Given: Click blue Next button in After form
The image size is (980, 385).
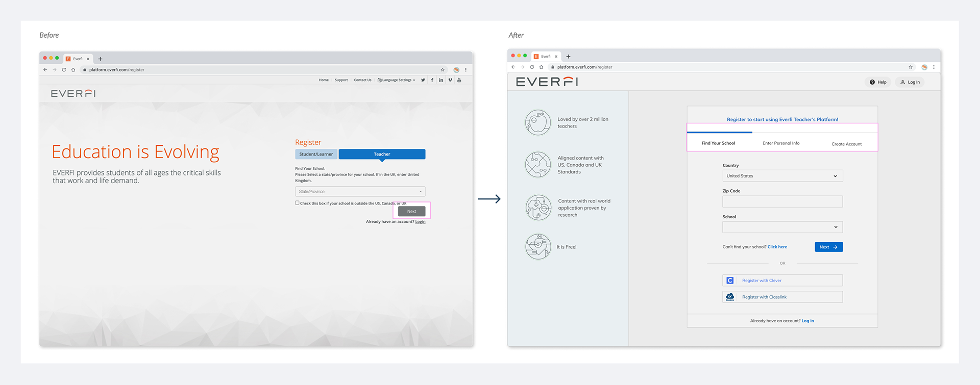Looking at the screenshot, I should pos(828,247).
